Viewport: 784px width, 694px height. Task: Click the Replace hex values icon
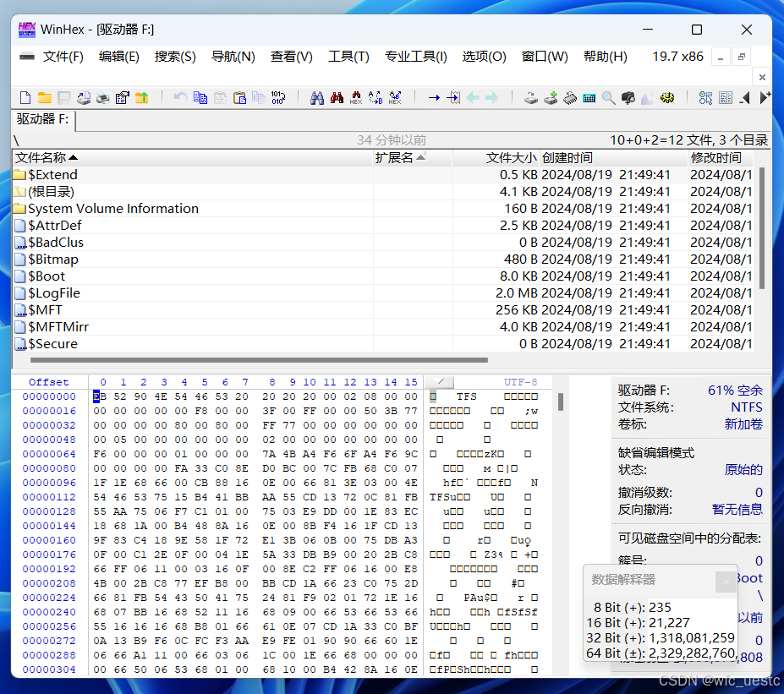pos(395,98)
